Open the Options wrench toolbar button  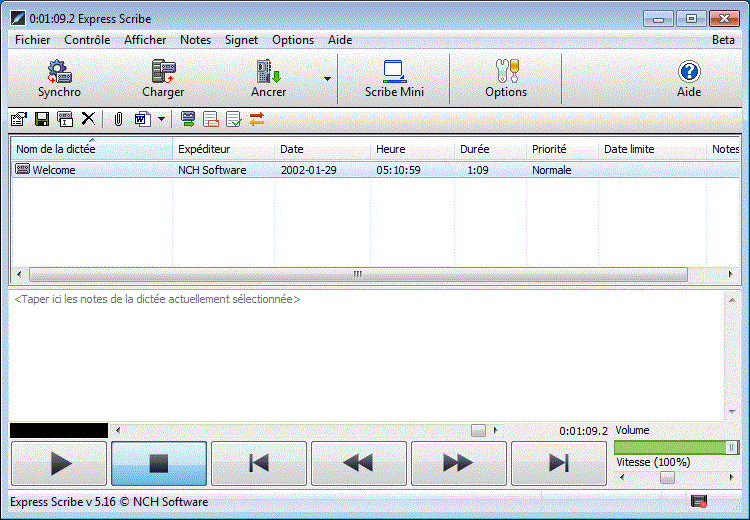[506, 79]
